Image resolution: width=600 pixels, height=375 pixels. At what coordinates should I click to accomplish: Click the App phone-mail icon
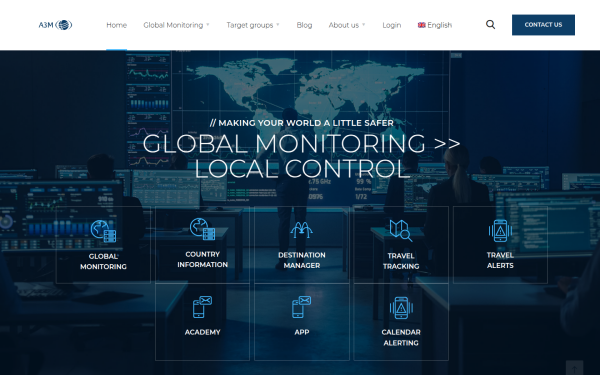pos(302,307)
